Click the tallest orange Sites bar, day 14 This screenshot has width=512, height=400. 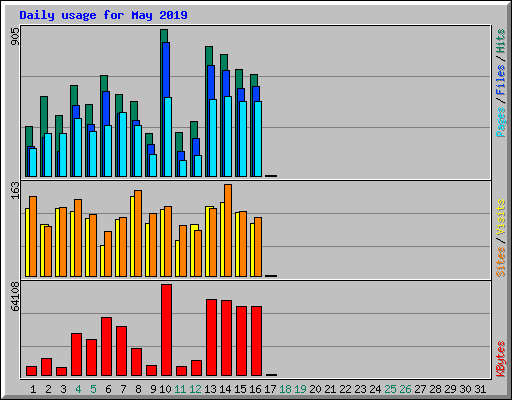[228, 230]
